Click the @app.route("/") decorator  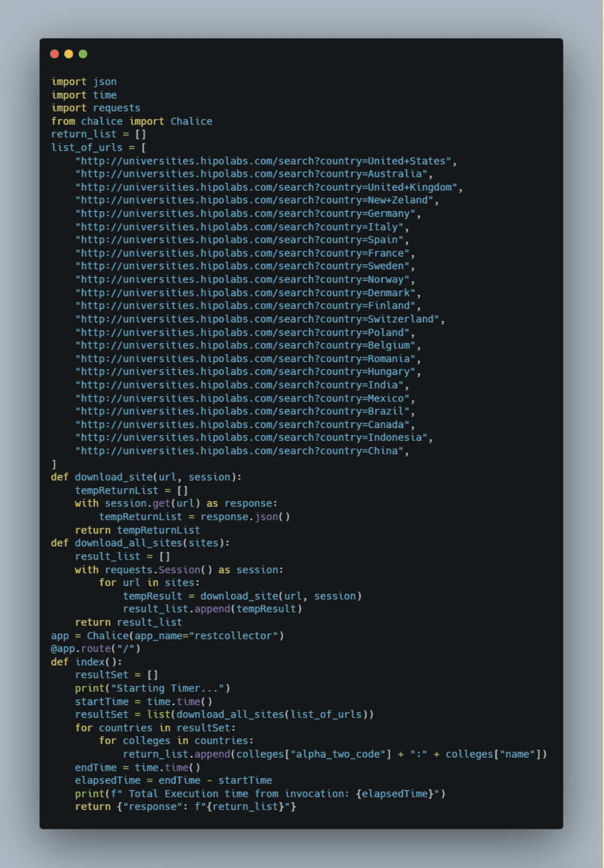(x=95, y=648)
